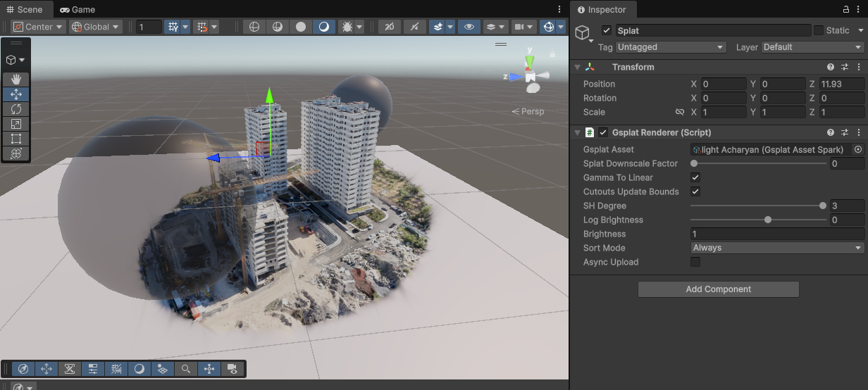
Task: Click the shaded wireframe draw mode sphere
Action: pyautogui.click(x=278, y=27)
